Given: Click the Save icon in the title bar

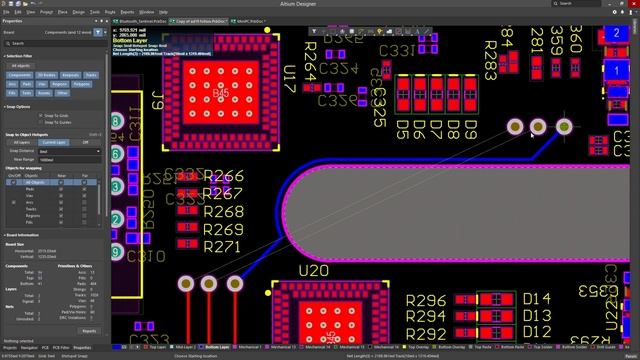Looking at the screenshot, I should 11,4.
